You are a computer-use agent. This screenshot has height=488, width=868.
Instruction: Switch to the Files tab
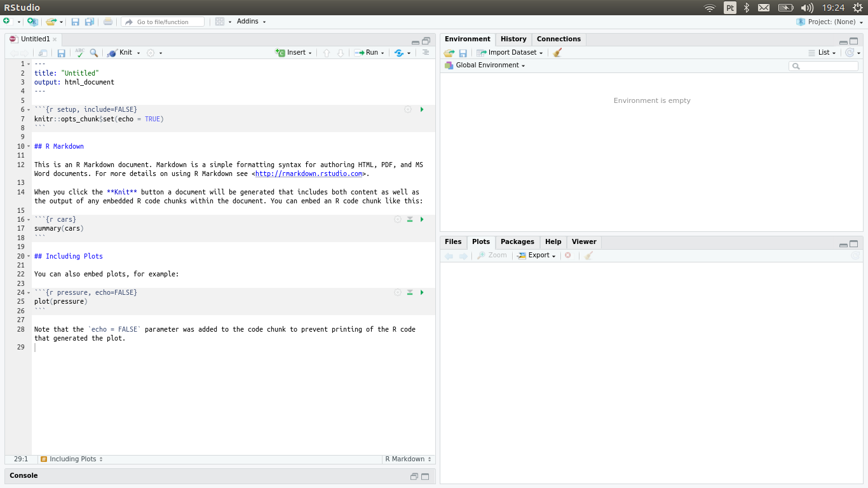453,242
